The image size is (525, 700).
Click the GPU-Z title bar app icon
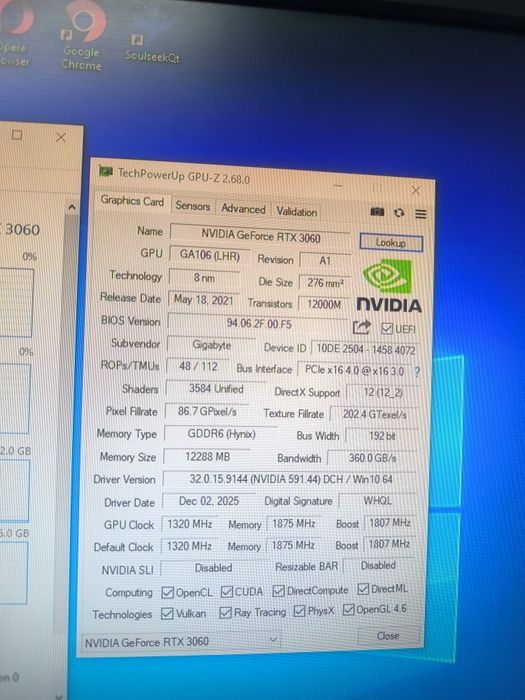click(x=105, y=171)
